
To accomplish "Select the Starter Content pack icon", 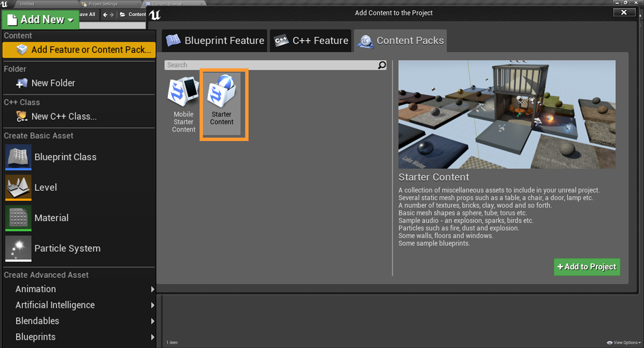I will coord(221,91).
